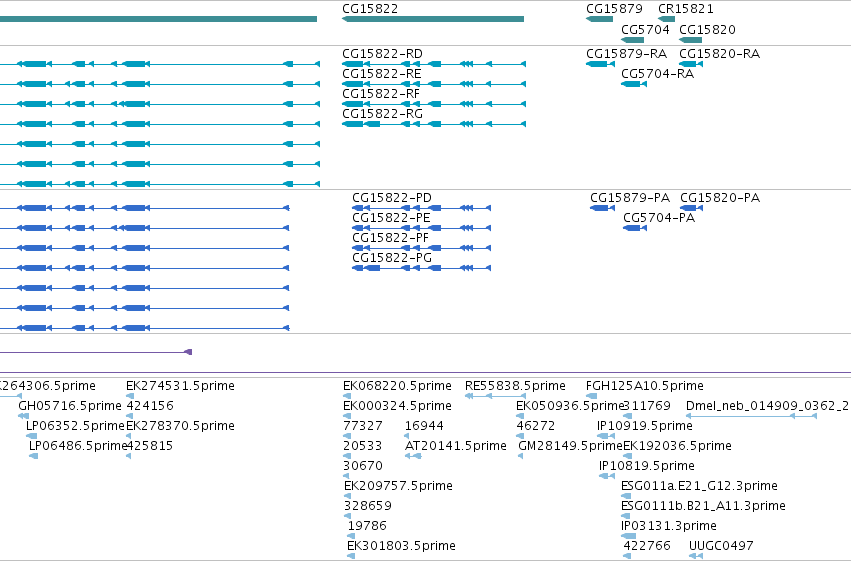Click LP06486.5prime EST entry
The height and width of the screenshot is (561, 851).
tap(78, 446)
